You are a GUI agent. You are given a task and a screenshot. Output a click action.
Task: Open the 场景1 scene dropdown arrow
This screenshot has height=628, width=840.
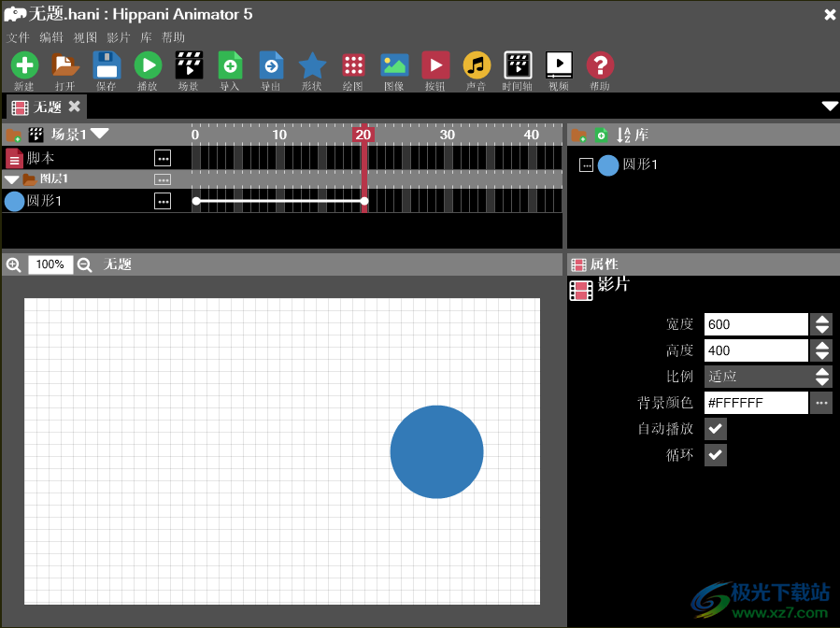point(100,134)
